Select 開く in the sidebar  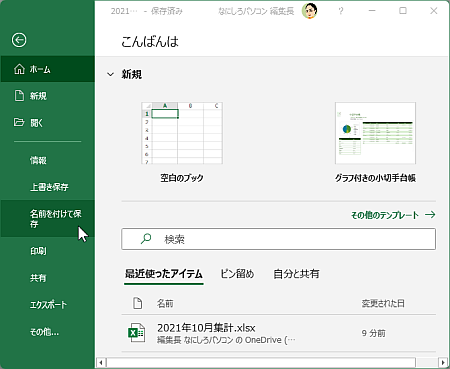(x=48, y=123)
